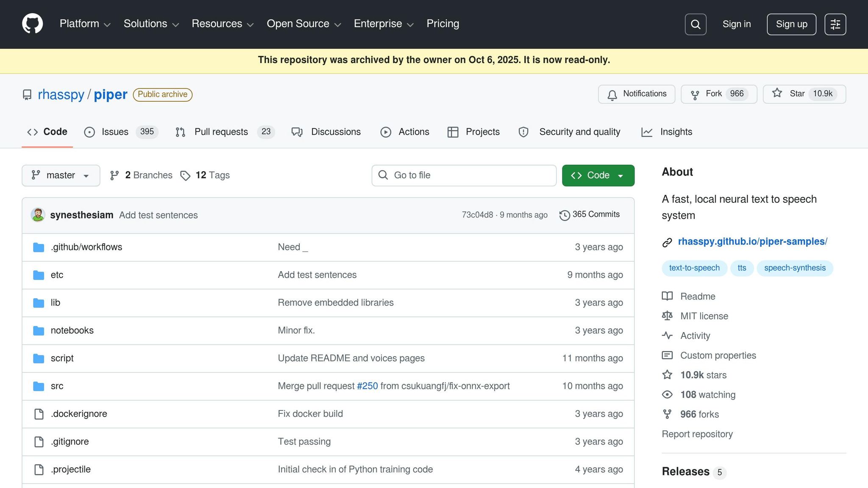
Task: Open the Pull requests tab
Action: [x=225, y=132]
